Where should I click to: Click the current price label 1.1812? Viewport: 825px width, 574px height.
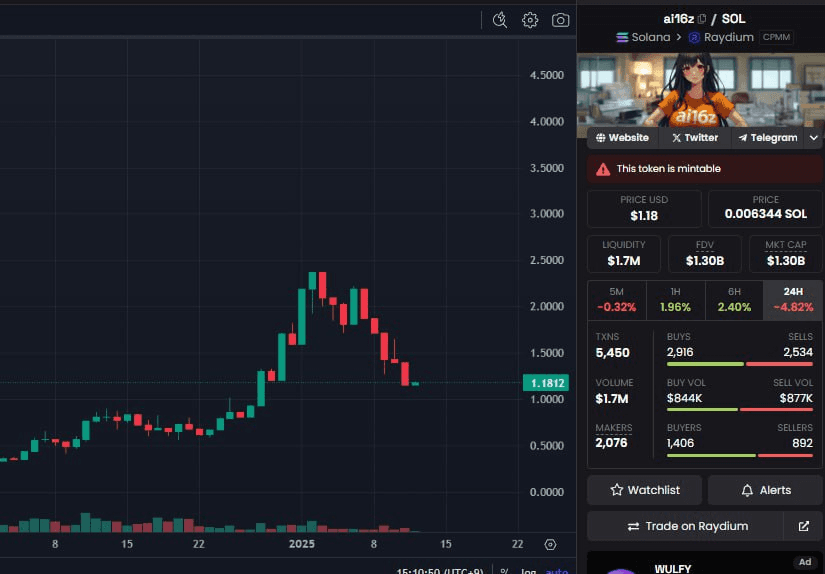click(x=546, y=383)
